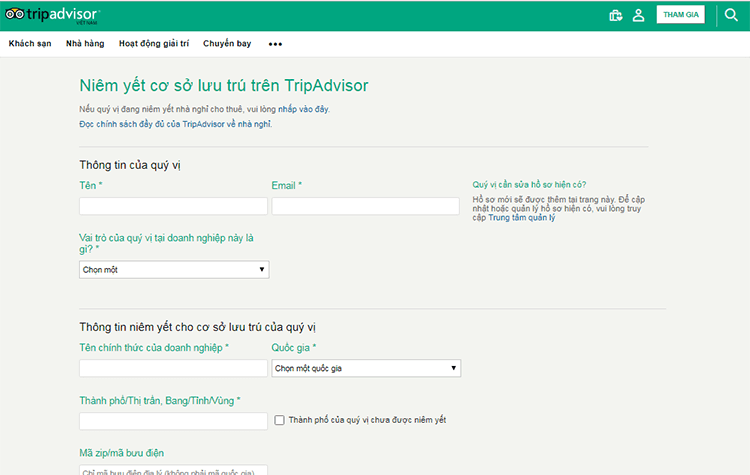Expand the 'Chọn một quốc gia' dropdown
This screenshot has height=475, width=750.
click(x=366, y=368)
